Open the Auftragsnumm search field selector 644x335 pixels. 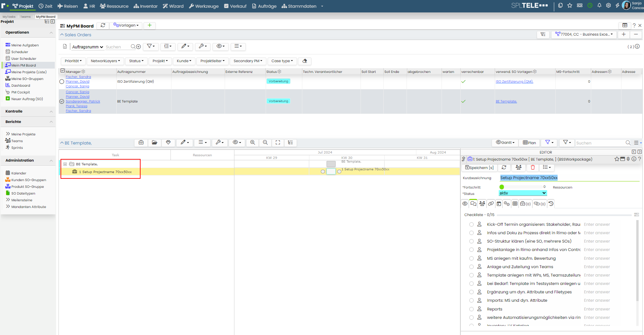coord(87,47)
